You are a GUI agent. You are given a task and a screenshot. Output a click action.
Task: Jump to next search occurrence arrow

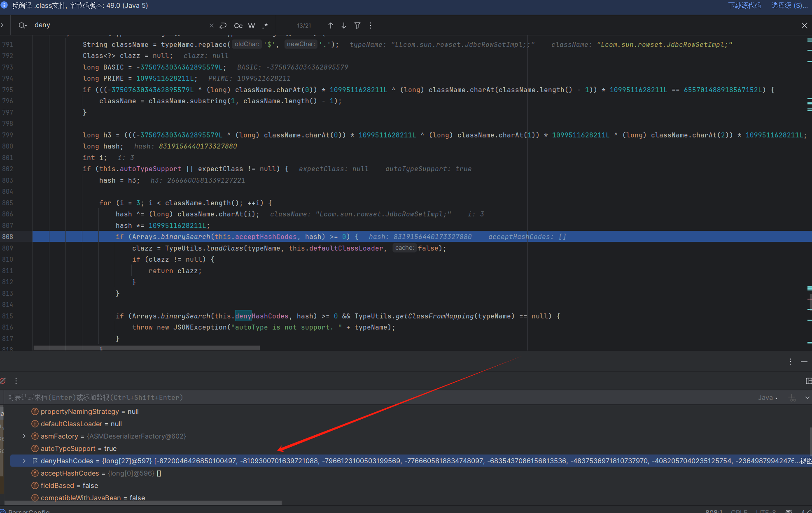[x=344, y=26]
